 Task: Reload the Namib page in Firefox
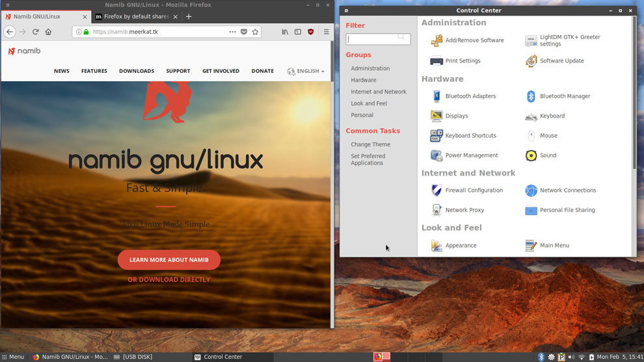coord(35,32)
